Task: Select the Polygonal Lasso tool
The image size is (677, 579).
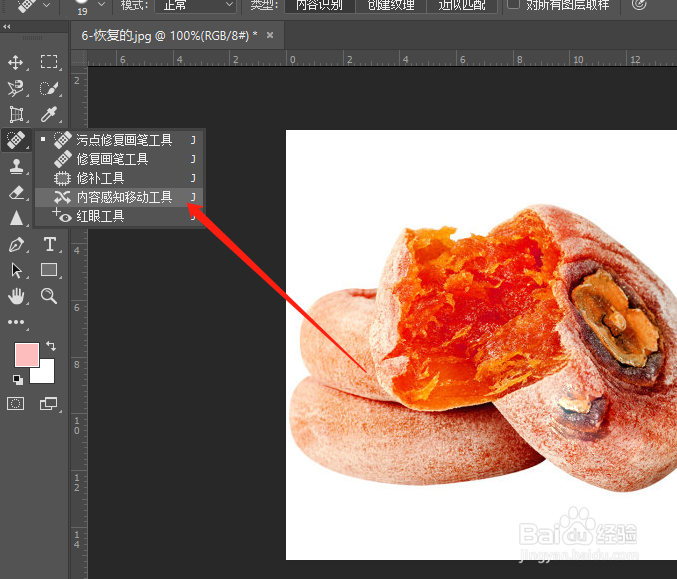Action: click(16, 88)
